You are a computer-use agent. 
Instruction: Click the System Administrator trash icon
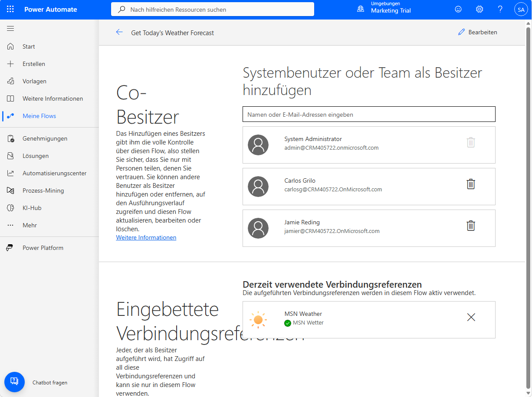tap(471, 142)
